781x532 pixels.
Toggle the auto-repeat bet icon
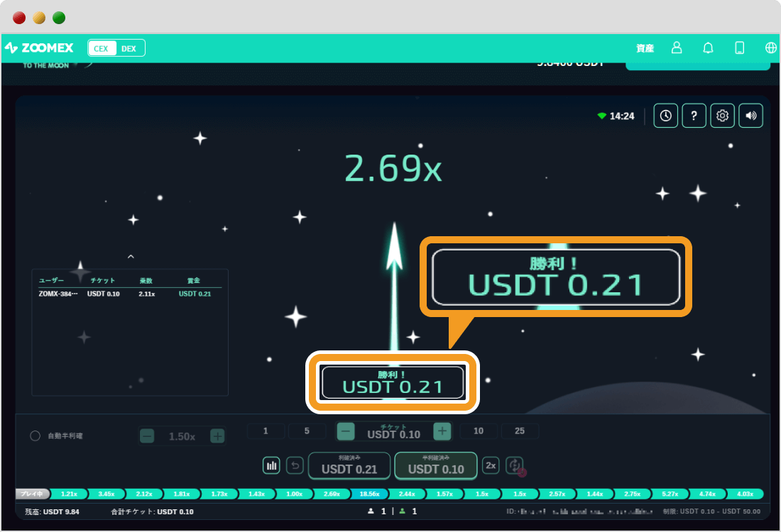tap(515, 466)
